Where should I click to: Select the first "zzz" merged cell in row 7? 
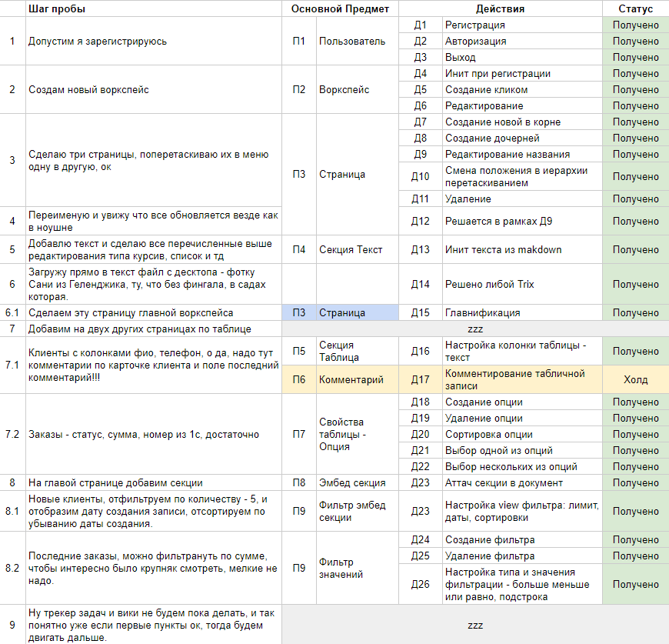477,330
